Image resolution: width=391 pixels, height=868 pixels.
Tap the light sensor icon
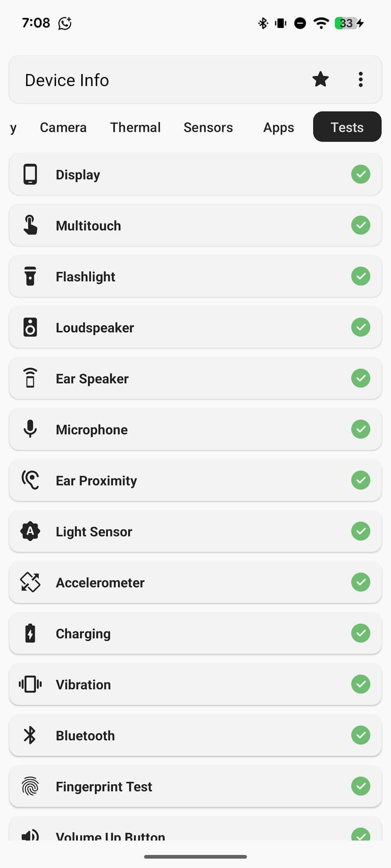[x=30, y=531]
